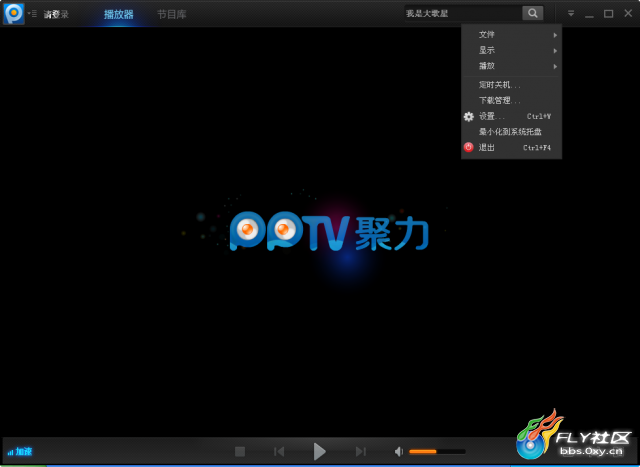Choose 下载管理... from the menu
Screen dimensions: 640x467
click(x=511, y=100)
